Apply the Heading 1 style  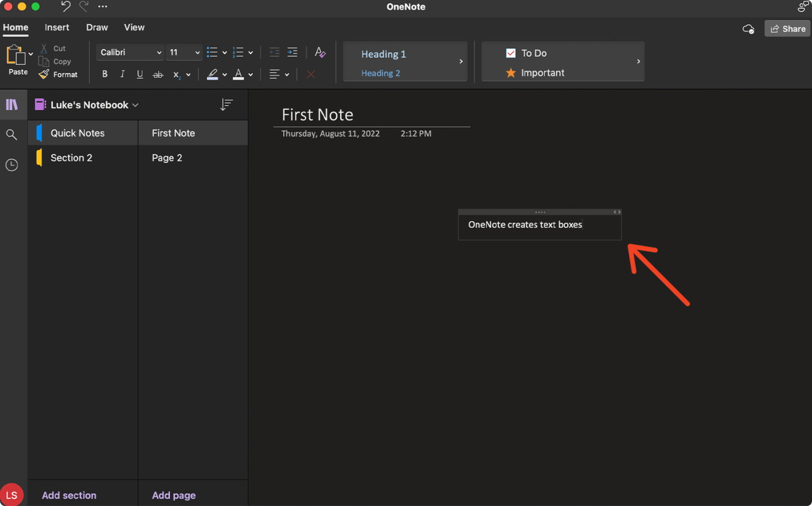coord(383,54)
